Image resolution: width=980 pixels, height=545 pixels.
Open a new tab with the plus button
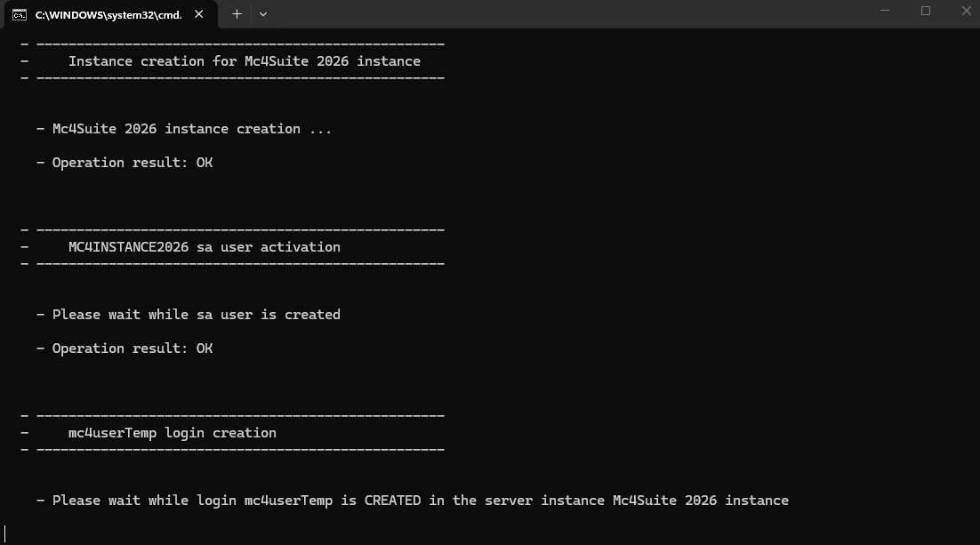pyautogui.click(x=237, y=14)
